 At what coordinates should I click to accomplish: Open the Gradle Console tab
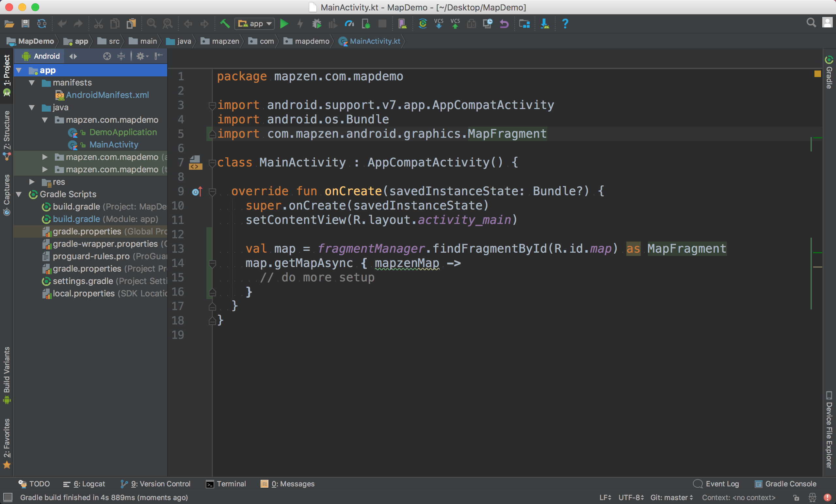(785, 484)
